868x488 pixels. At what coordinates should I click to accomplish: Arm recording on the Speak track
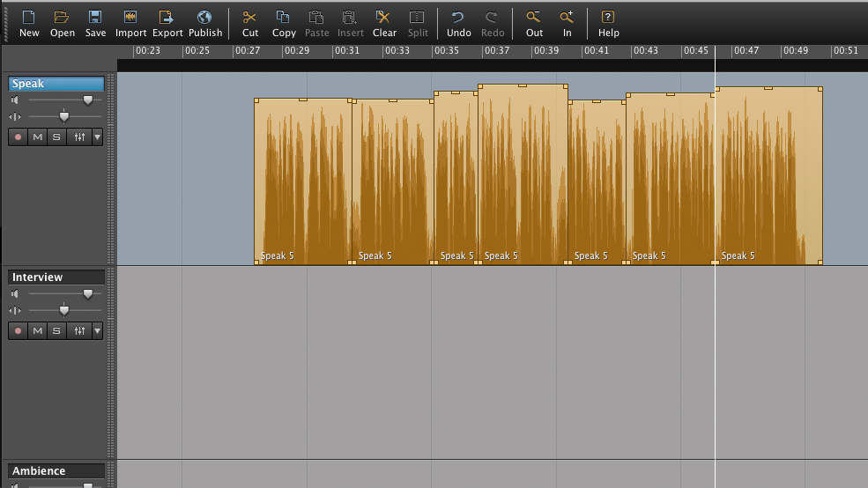tap(18, 137)
